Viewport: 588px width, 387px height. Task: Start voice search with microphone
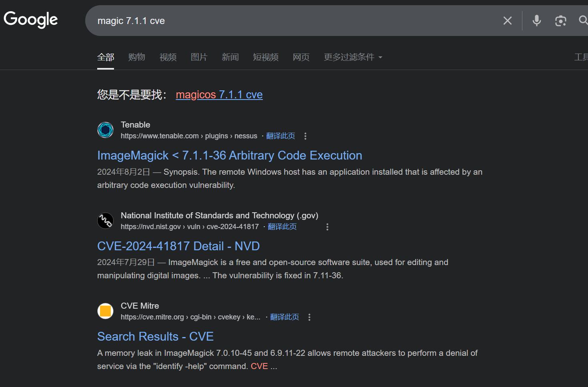(536, 21)
